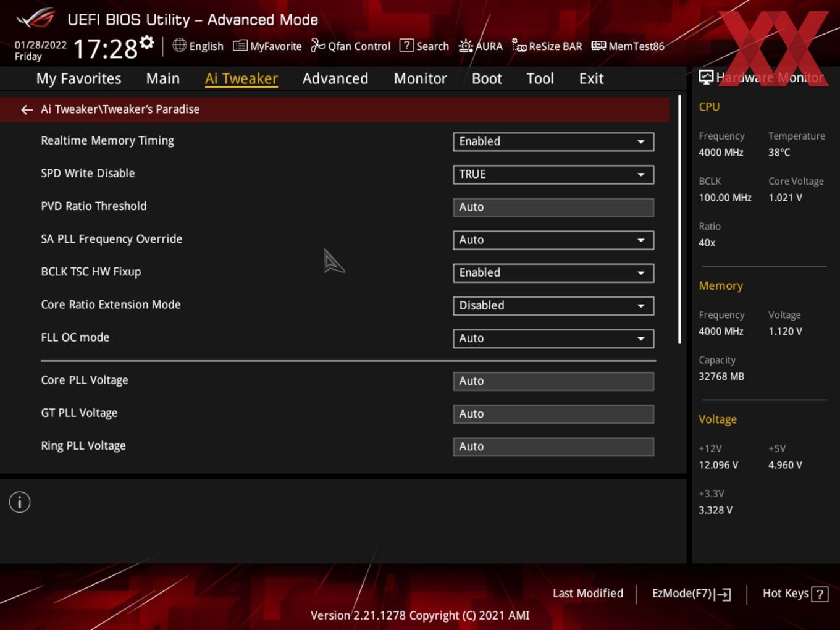The height and width of the screenshot is (630, 840).
Task: Select the My Favorites tab
Action: (78, 78)
